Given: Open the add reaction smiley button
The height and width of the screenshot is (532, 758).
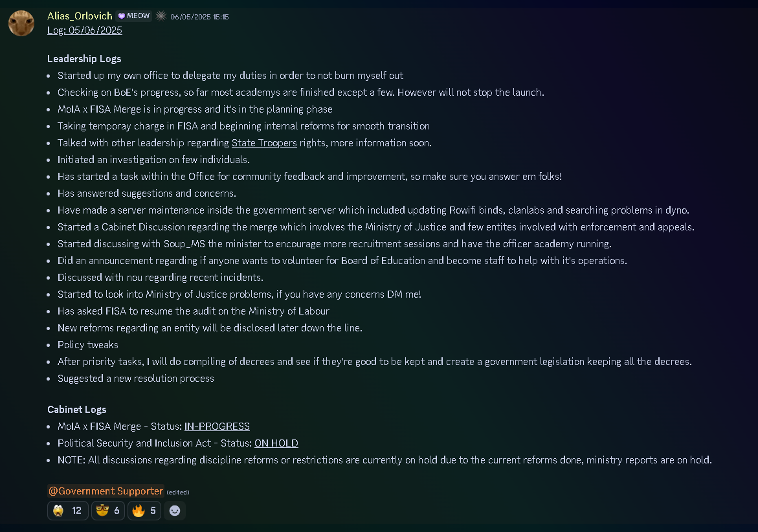Looking at the screenshot, I should pos(175,511).
